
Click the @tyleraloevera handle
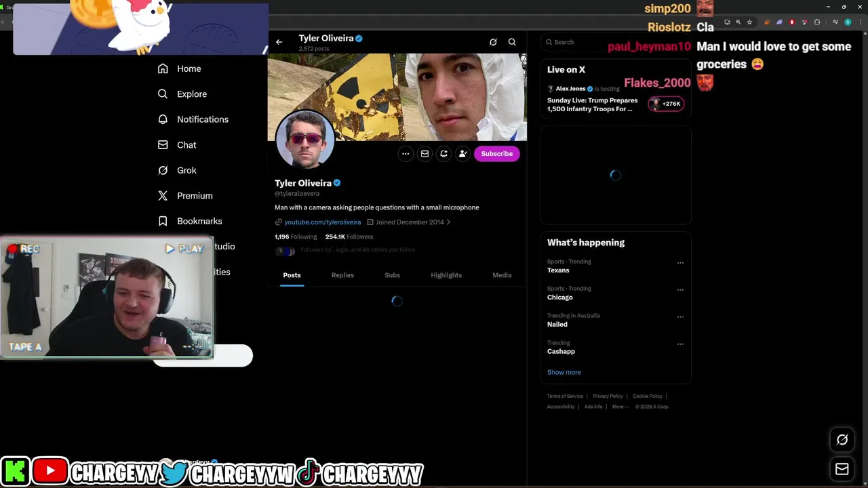297,194
